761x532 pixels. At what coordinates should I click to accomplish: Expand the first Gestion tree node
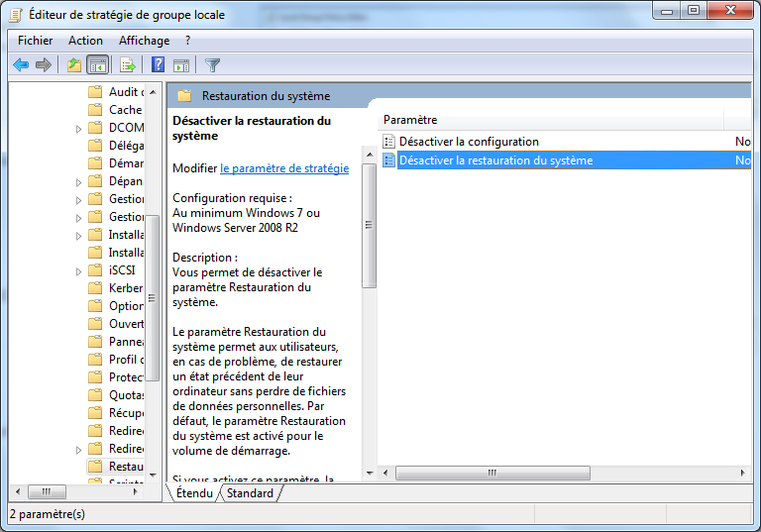[78, 200]
